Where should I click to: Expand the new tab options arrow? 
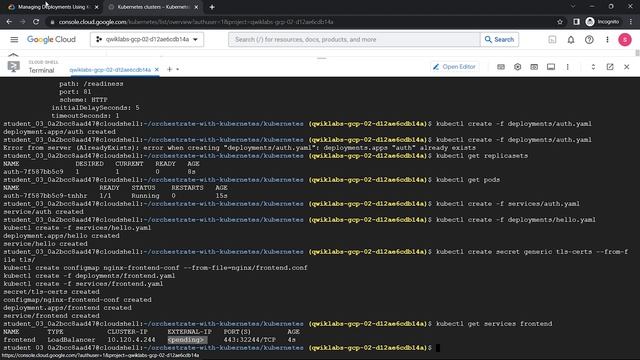click(x=178, y=69)
